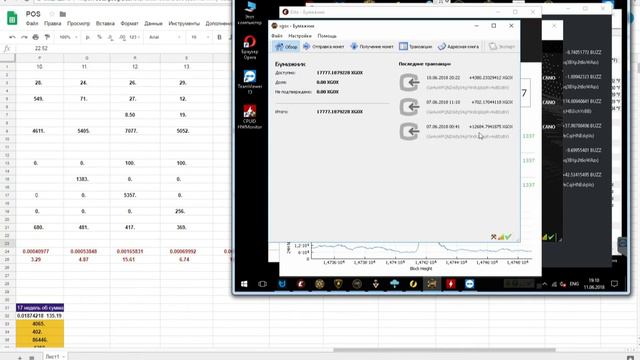Image resolution: width=640 pixels, height=360 pixels.
Task: Open CPUID HWMonitor desktop shortcut
Action: (249, 117)
